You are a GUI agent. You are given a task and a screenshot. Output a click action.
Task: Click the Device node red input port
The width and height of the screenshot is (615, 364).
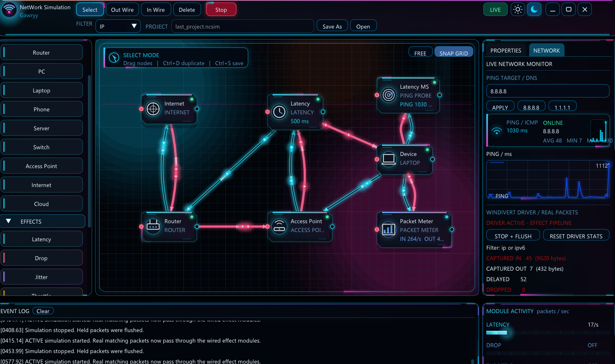(377, 159)
